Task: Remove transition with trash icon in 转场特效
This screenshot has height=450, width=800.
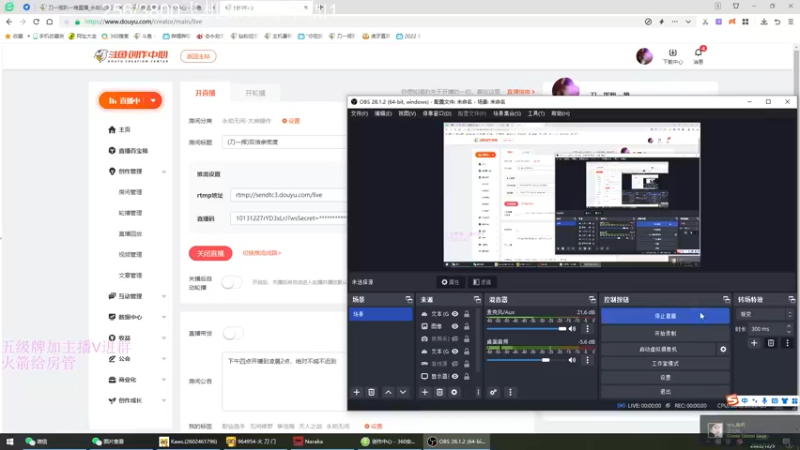Action: click(771, 343)
